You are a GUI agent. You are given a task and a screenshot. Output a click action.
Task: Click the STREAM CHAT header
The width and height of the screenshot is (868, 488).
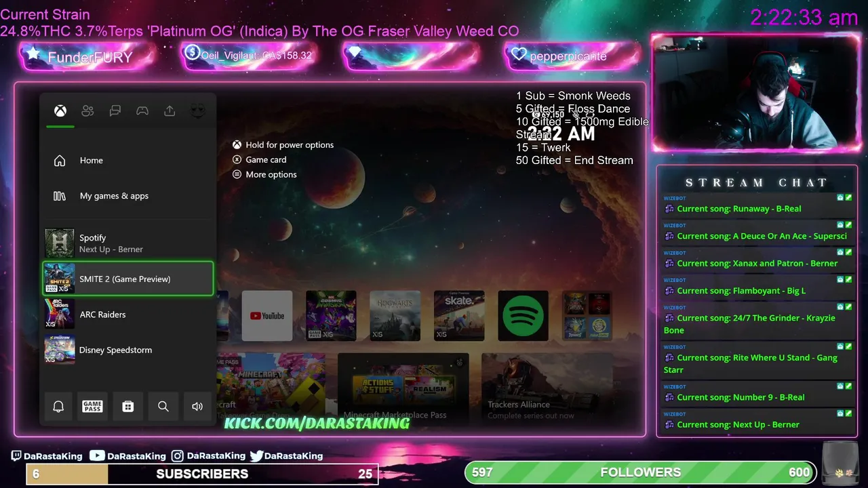click(x=757, y=182)
